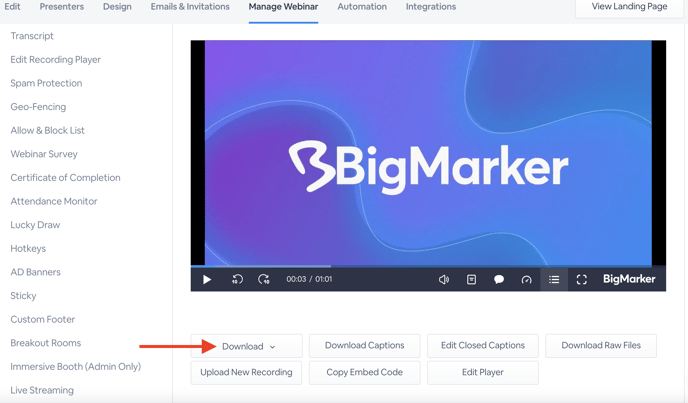Rewind the video 10 seconds

click(x=237, y=279)
